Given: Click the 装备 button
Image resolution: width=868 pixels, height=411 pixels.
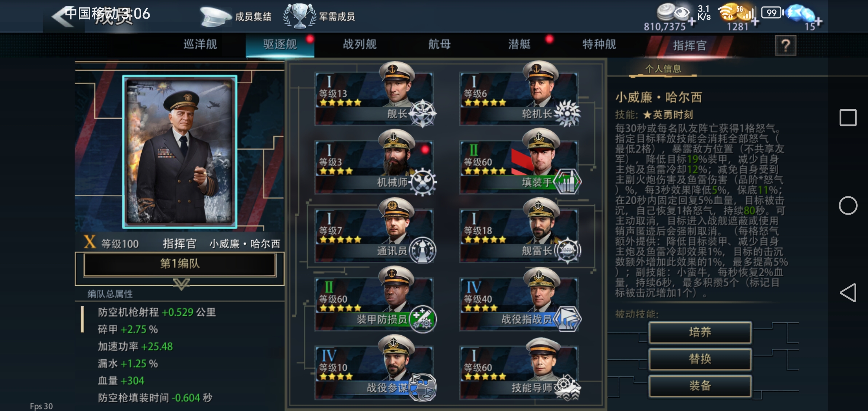Looking at the screenshot, I should tap(700, 386).
